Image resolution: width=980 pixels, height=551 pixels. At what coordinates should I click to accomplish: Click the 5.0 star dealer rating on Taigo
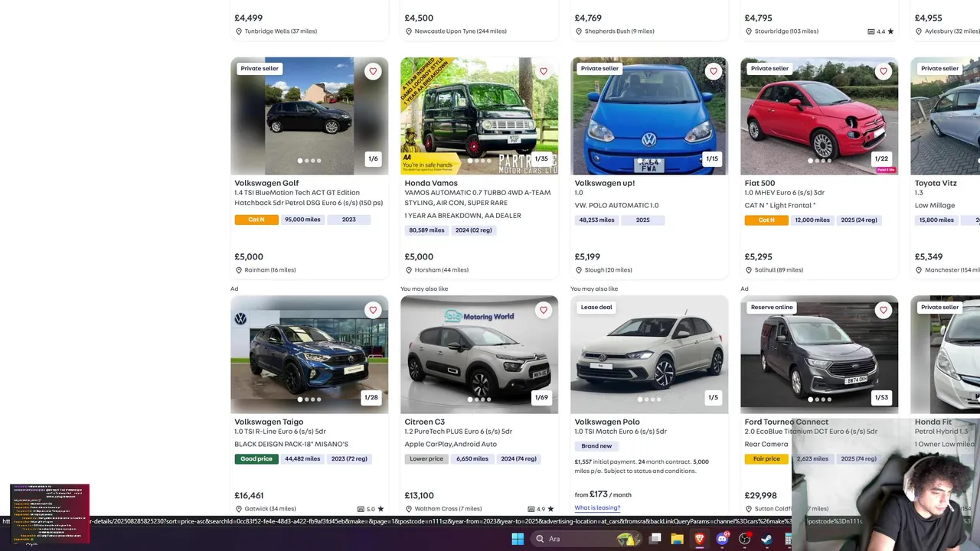tap(371, 509)
